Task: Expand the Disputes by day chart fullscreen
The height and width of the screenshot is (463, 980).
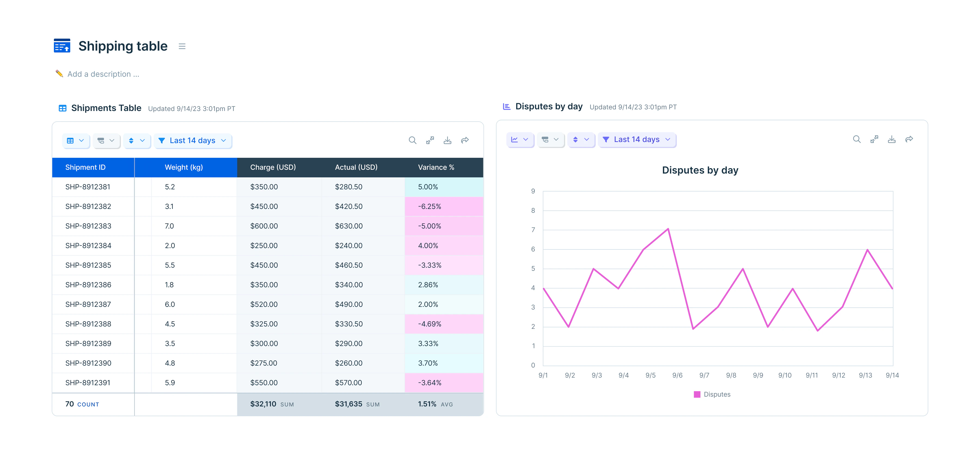Action: (x=874, y=139)
